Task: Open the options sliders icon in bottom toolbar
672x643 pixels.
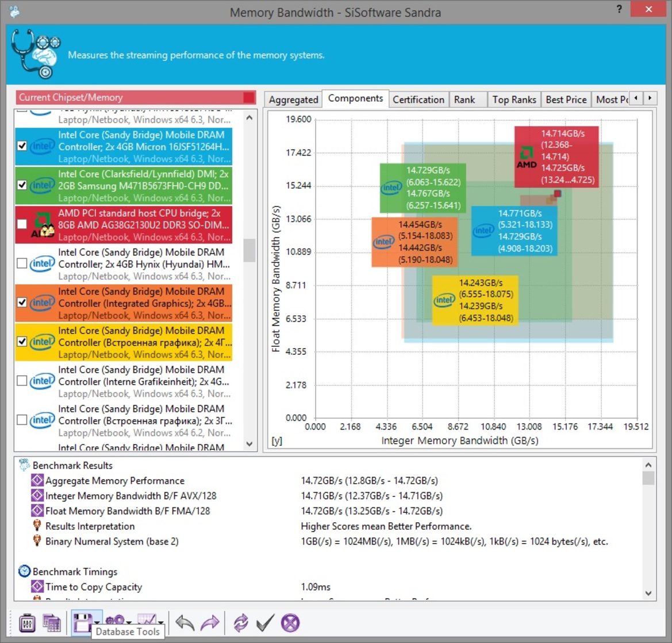Action: pyautogui.click(x=28, y=623)
